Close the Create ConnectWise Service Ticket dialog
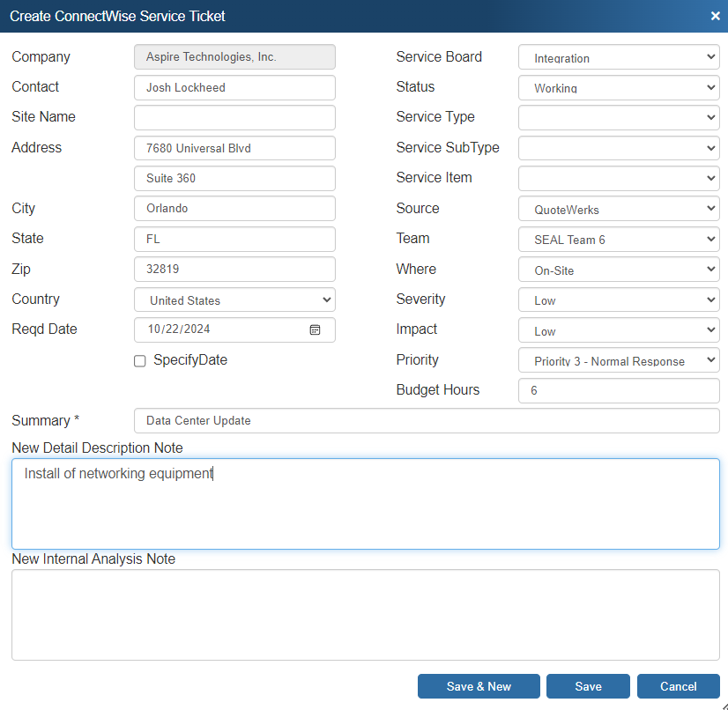Image resolution: width=728 pixels, height=710 pixels. click(x=715, y=15)
